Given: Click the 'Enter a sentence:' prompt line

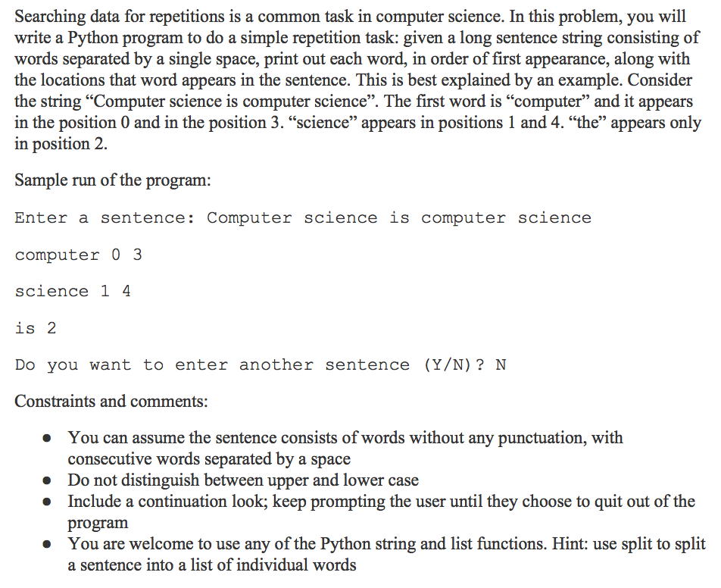Looking at the screenshot, I should click(x=303, y=217).
